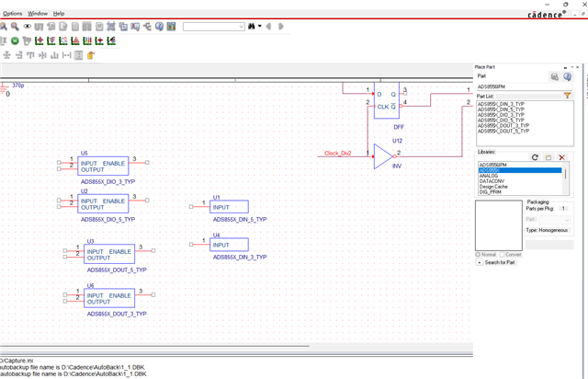Remove library with the red X icon
Screen dimensions: 588x379
tap(561, 157)
